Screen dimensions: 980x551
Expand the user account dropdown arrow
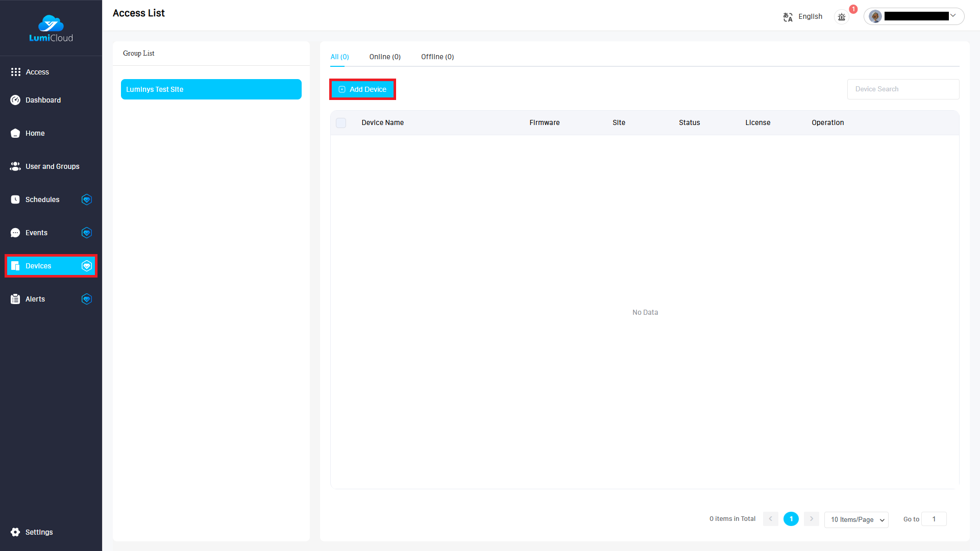coord(953,16)
